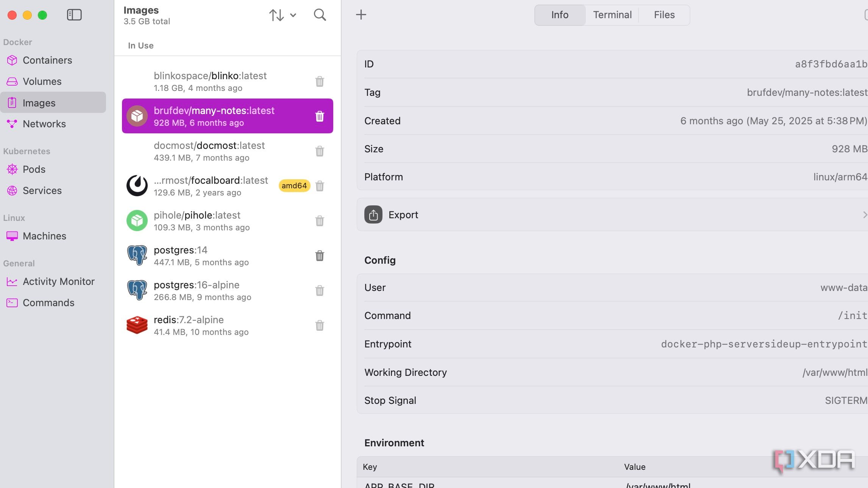Select postgres:16-alpine image row

[228, 291]
